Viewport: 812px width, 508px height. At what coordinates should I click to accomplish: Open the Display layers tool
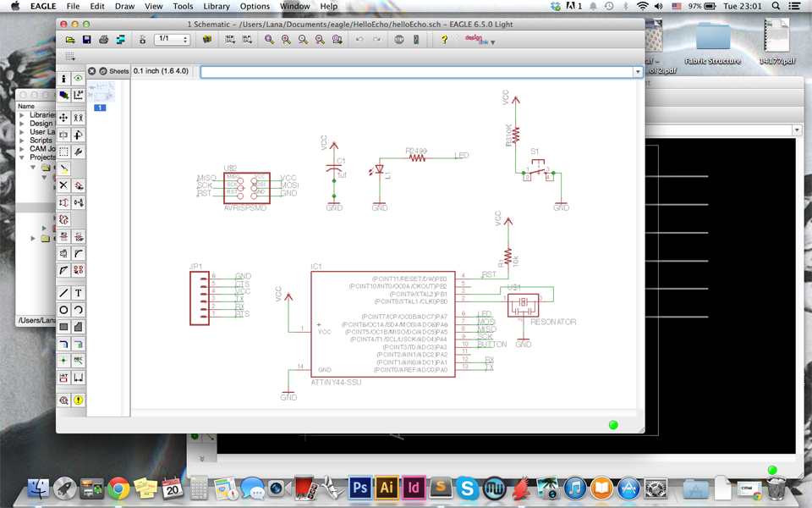pyautogui.click(x=63, y=95)
